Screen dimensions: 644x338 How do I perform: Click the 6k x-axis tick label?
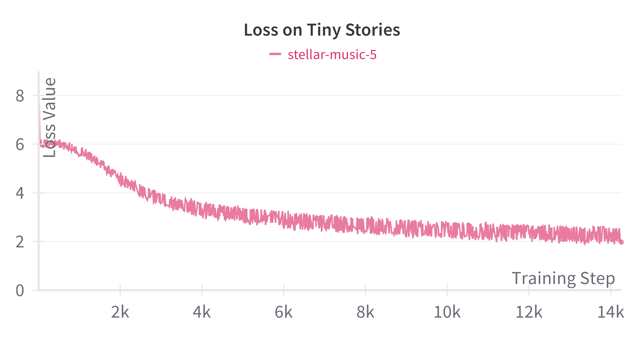(284, 312)
